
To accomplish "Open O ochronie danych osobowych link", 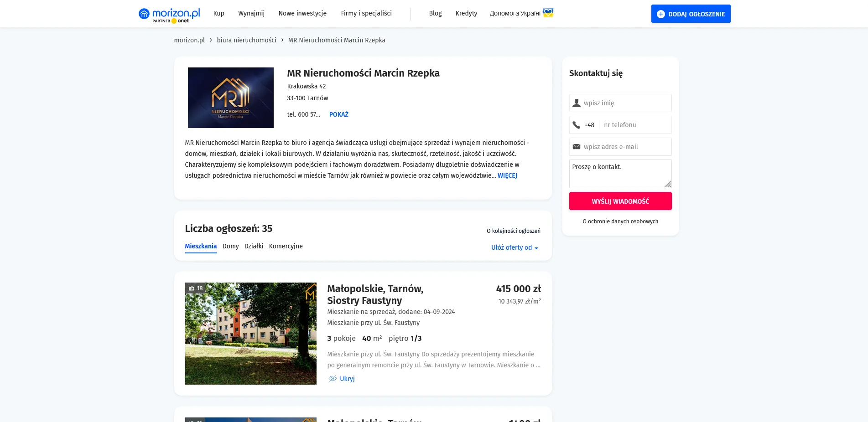I will point(620,221).
